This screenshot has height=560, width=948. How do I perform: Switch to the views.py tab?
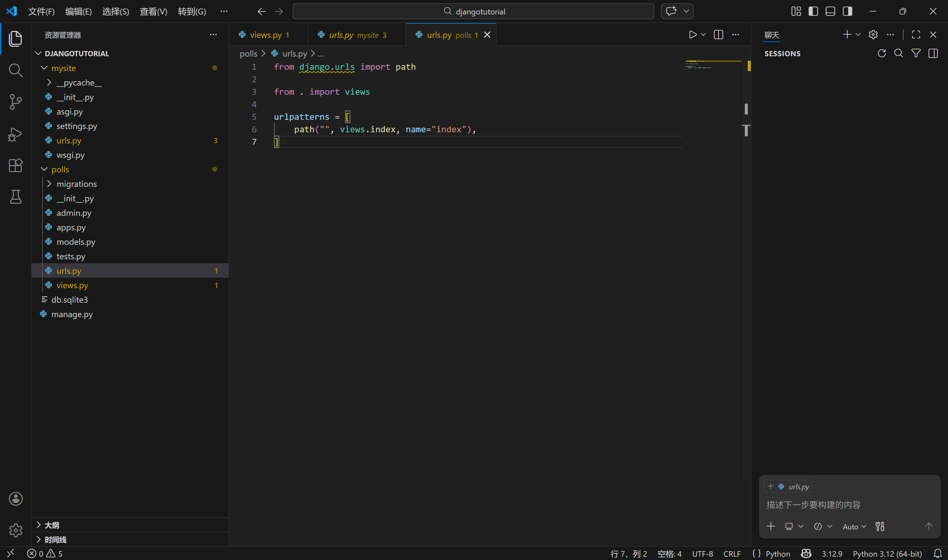(x=265, y=35)
